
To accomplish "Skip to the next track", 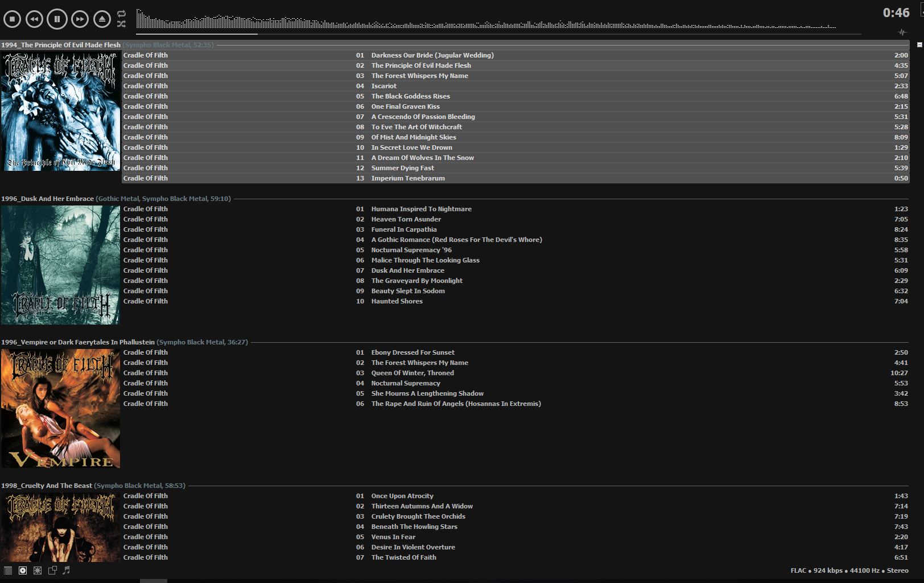I will [x=80, y=19].
